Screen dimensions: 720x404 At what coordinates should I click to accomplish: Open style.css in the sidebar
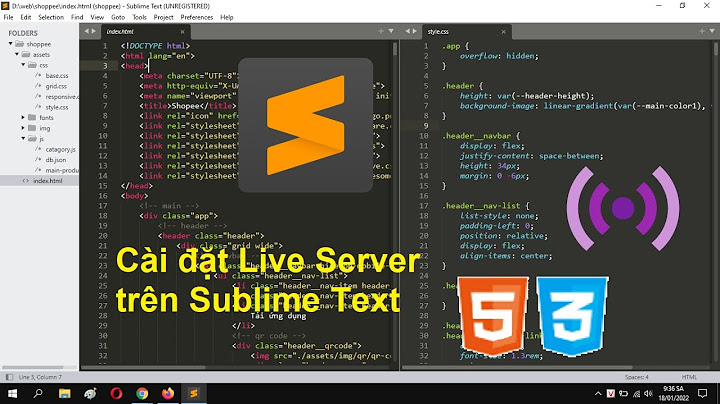[x=57, y=107]
